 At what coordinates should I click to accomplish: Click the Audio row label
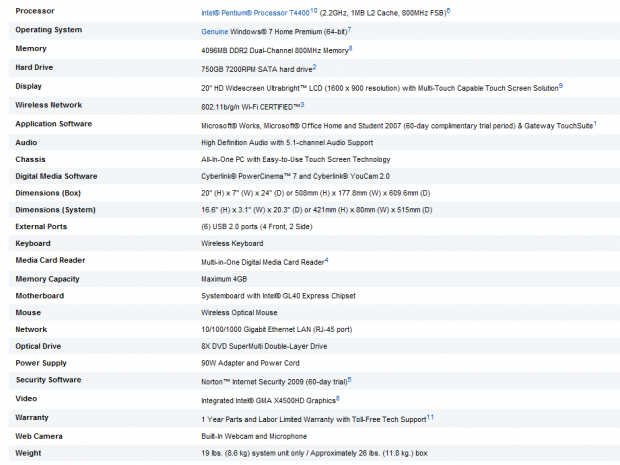coord(26,143)
